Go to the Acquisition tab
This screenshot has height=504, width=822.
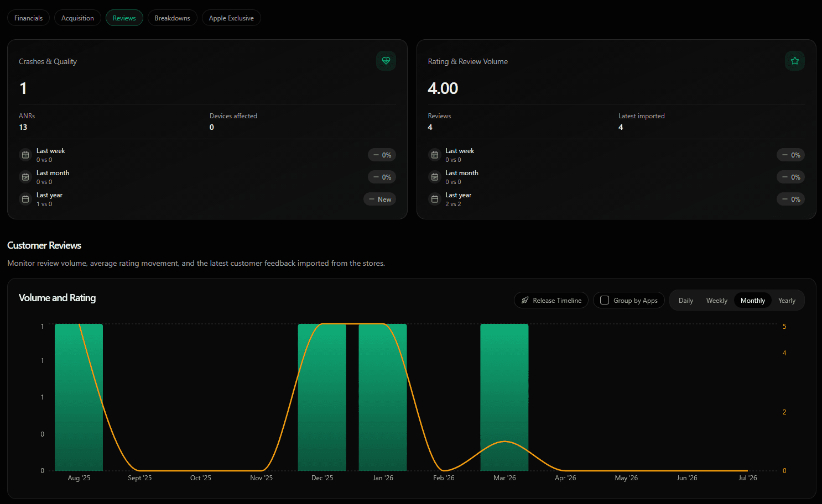[x=77, y=18]
